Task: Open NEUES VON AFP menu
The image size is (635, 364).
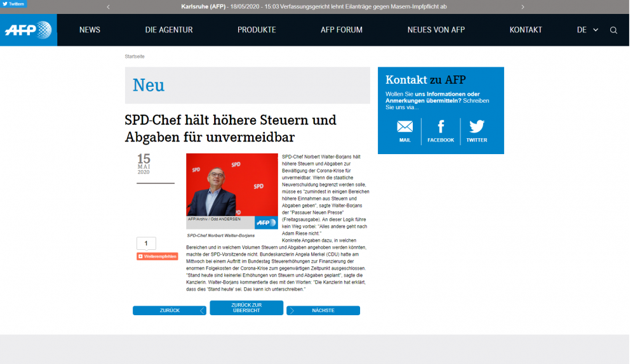Action: click(436, 30)
